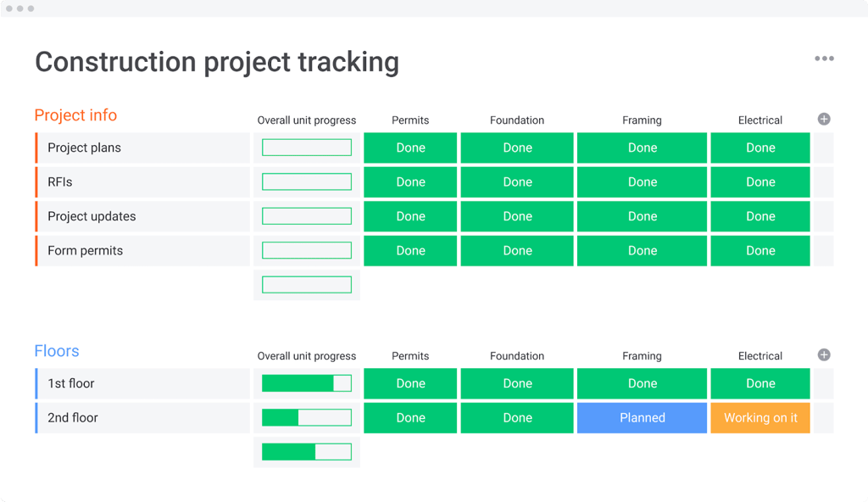Screen dimensions: 868x502
Task: Click the empty progress bar for Project updates
Action: pos(306,215)
